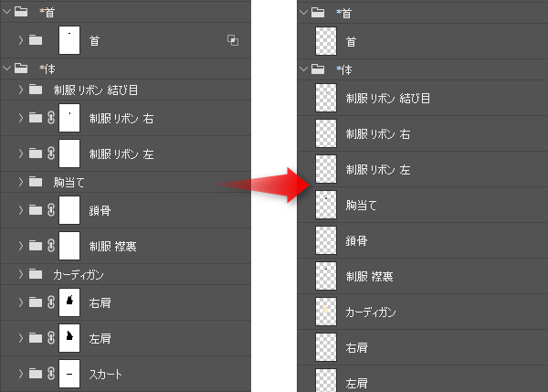Select 鎖骨 layer thumbnail in right panel
The image size is (548, 392).
[x=326, y=240]
